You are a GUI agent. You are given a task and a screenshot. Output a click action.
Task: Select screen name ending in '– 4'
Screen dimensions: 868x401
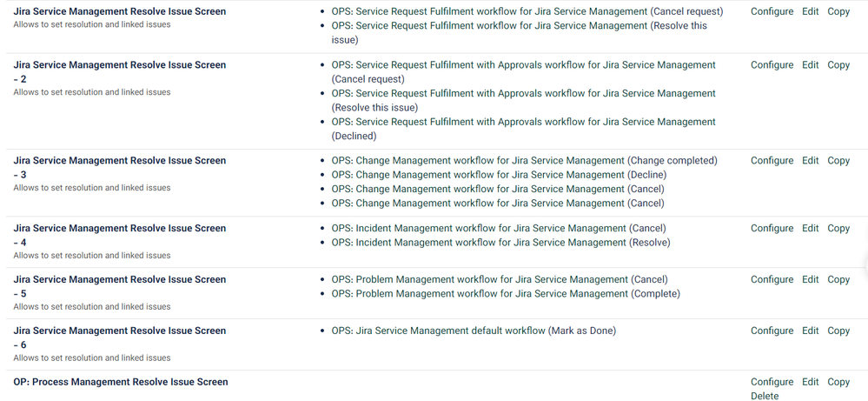click(120, 236)
